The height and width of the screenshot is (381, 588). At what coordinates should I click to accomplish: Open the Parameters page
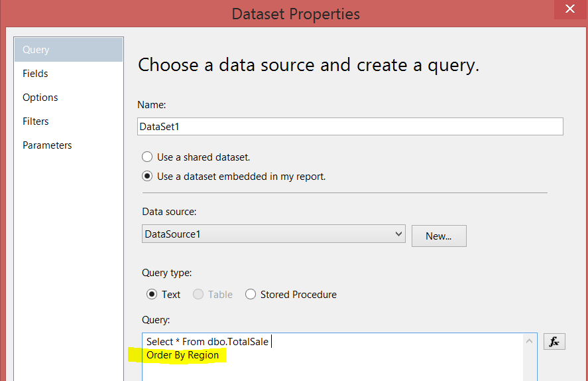(x=47, y=145)
